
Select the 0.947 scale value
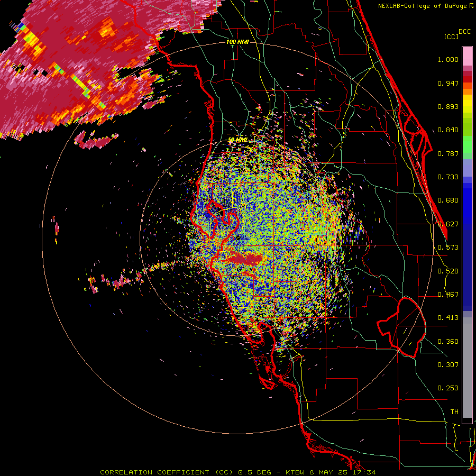[x=448, y=83]
